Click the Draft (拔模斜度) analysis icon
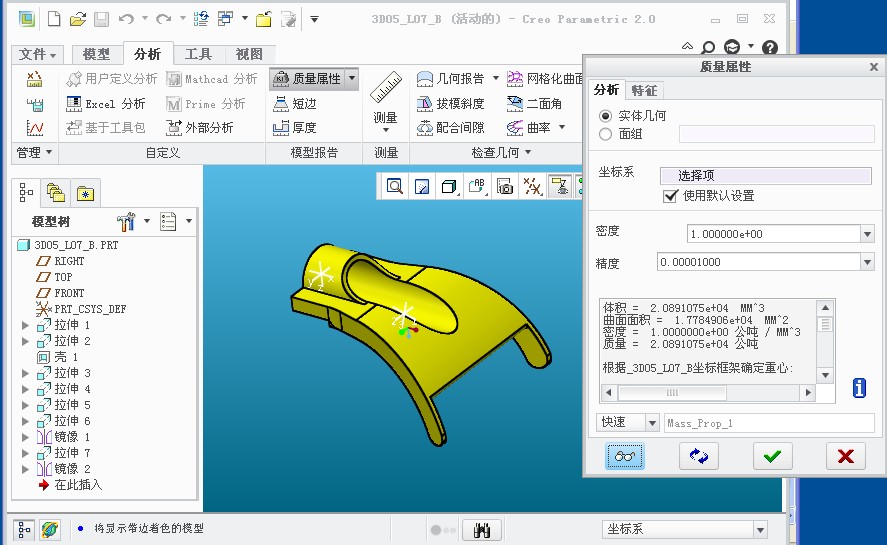The width and height of the screenshot is (887, 545). click(x=425, y=103)
